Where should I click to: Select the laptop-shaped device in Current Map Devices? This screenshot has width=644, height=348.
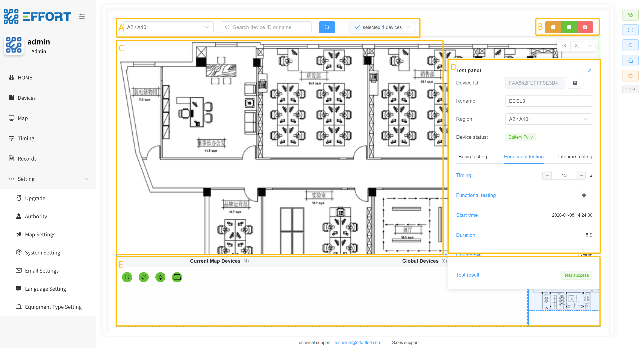(177, 277)
